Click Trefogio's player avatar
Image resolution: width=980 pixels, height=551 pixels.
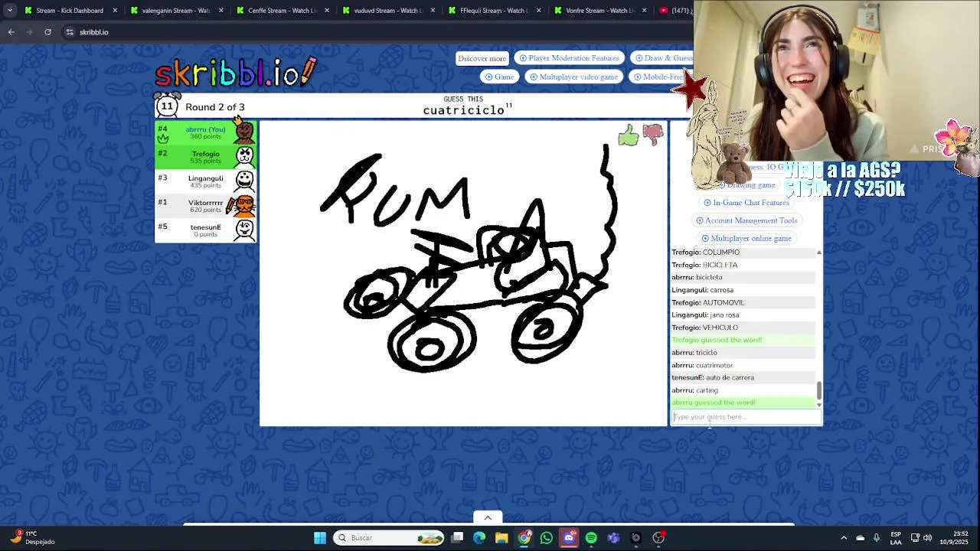(244, 156)
